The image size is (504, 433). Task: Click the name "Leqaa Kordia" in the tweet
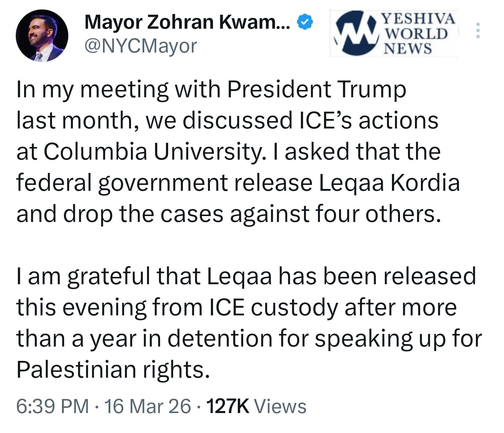(x=389, y=183)
